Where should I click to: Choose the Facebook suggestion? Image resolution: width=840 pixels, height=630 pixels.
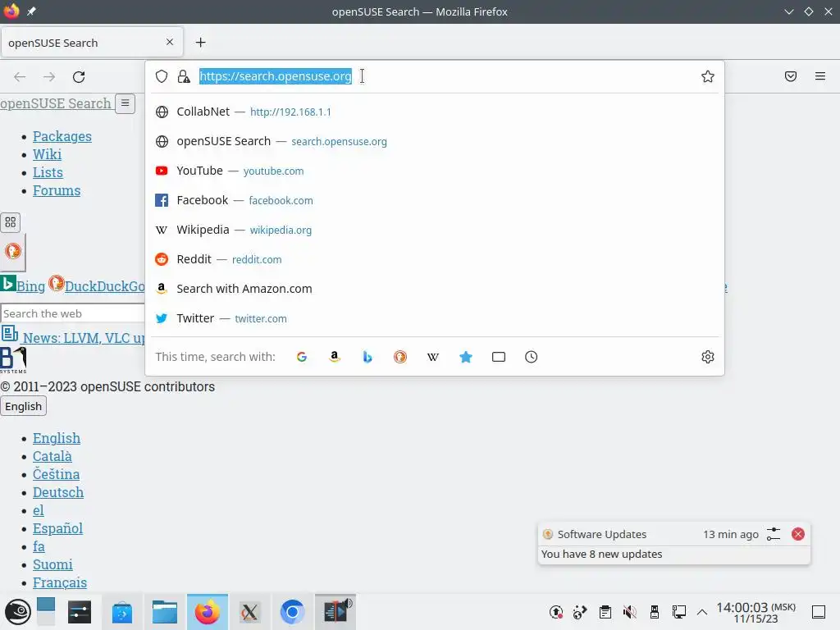point(435,200)
